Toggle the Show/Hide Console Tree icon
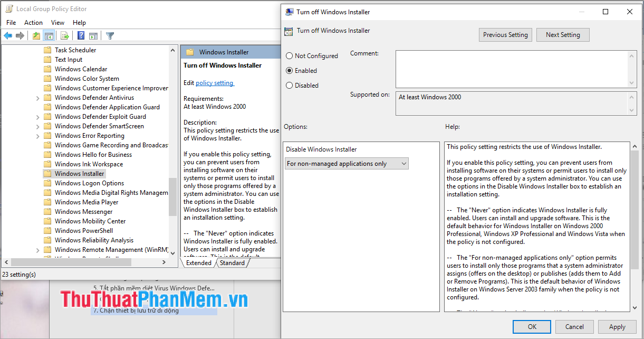 49,35
